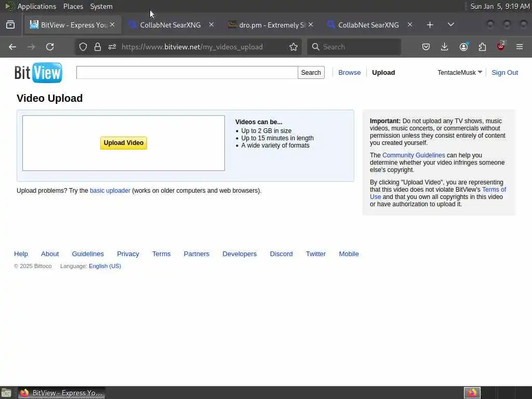This screenshot has height=399, width=532.
Task: Click the Discord footer link
Action: (x=281, y=254)
